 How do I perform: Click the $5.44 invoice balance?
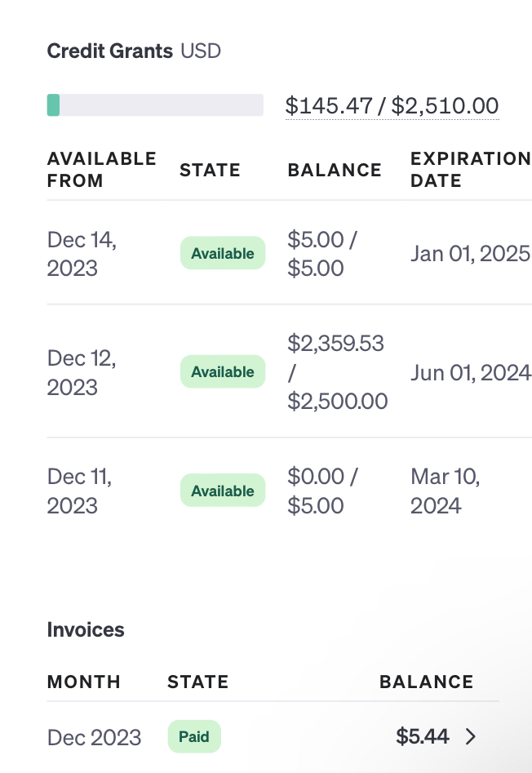423,736
